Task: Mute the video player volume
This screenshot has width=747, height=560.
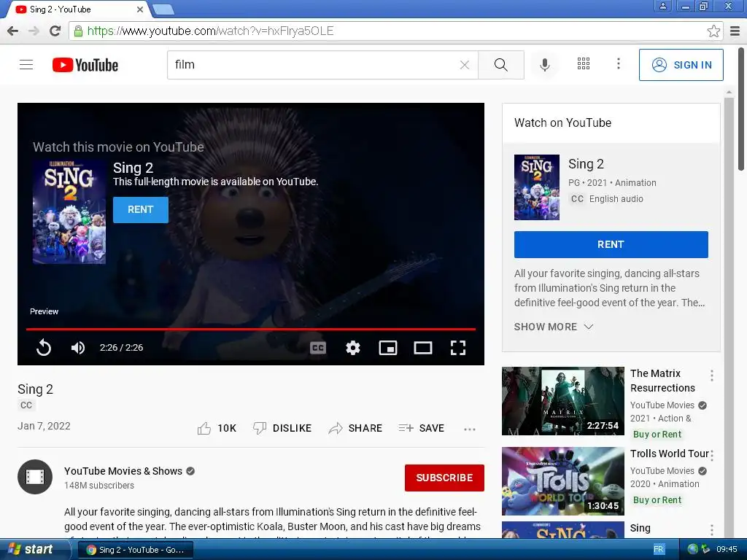Action: (77, 348)
